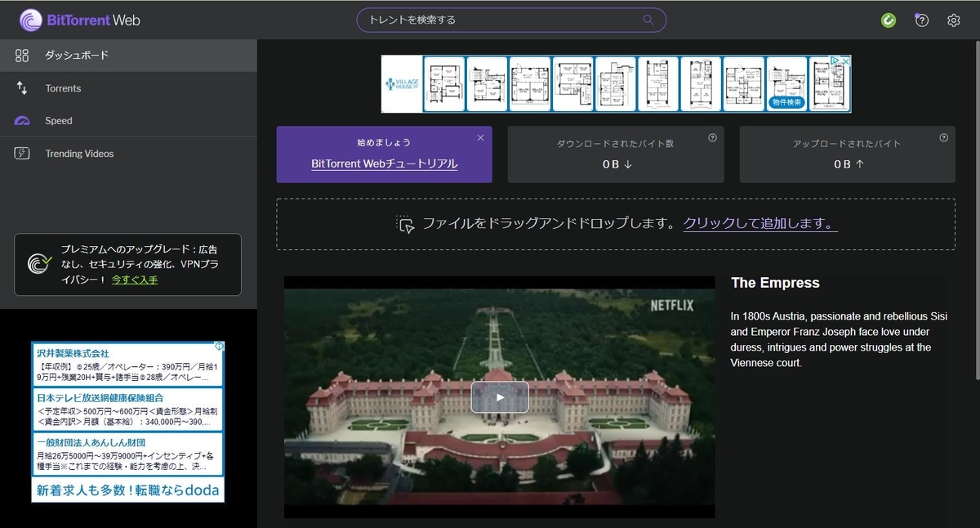Click the BitTorrent Web logo
The width and height of the screenshot is (980, 528).
(79, 20)
